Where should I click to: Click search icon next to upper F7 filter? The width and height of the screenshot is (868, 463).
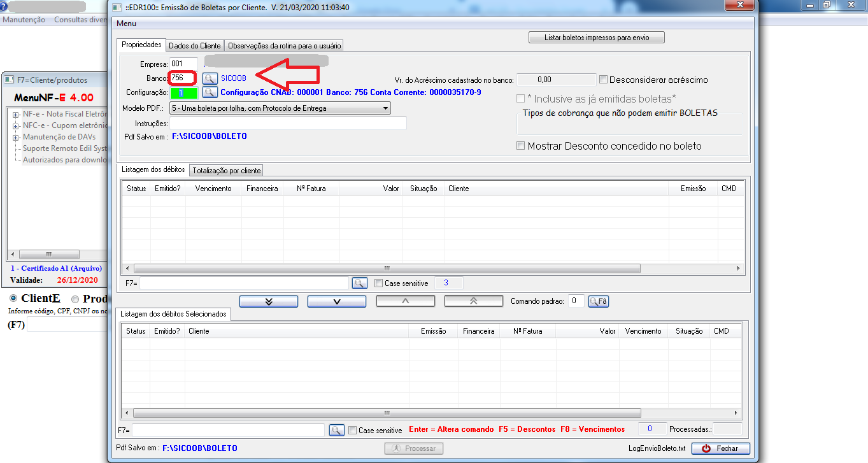pyautogui.click(x=359, y=283)
